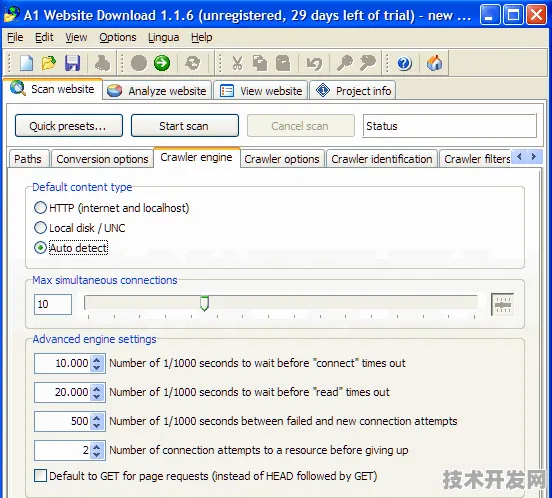Click the refresh arrows toolbar icon
The height and width of the screenshot is (498, 552).
[193, 63]
